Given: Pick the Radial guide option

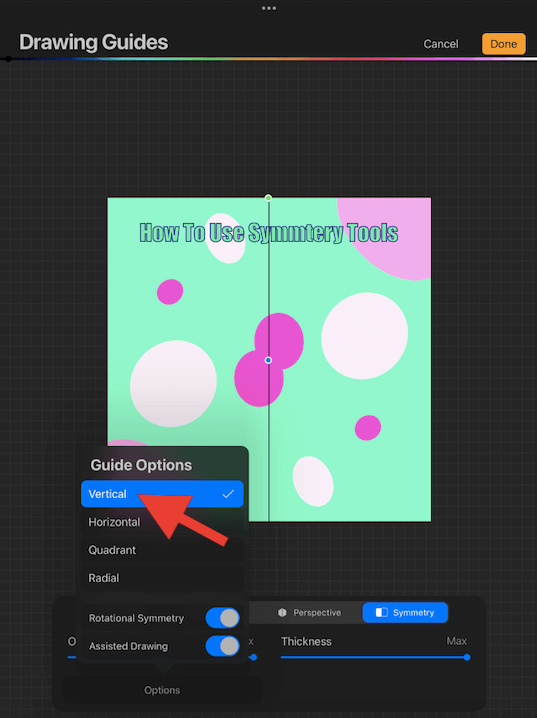Looking at the screenshot, I should tap(162, 578).
